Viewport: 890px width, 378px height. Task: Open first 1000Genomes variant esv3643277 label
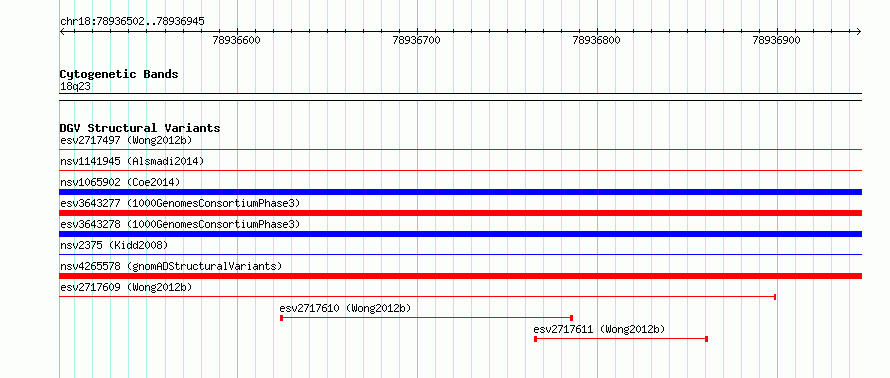click(x=180, y=203)
